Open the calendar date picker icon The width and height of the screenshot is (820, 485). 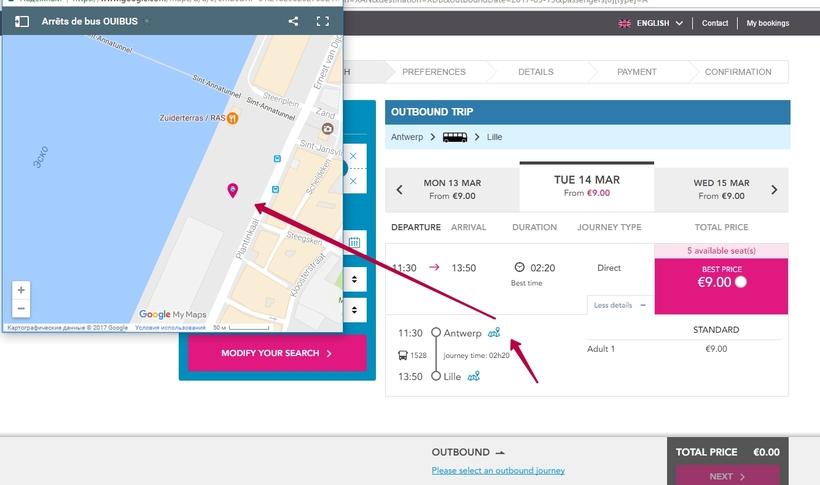click(x=354, y=242)
